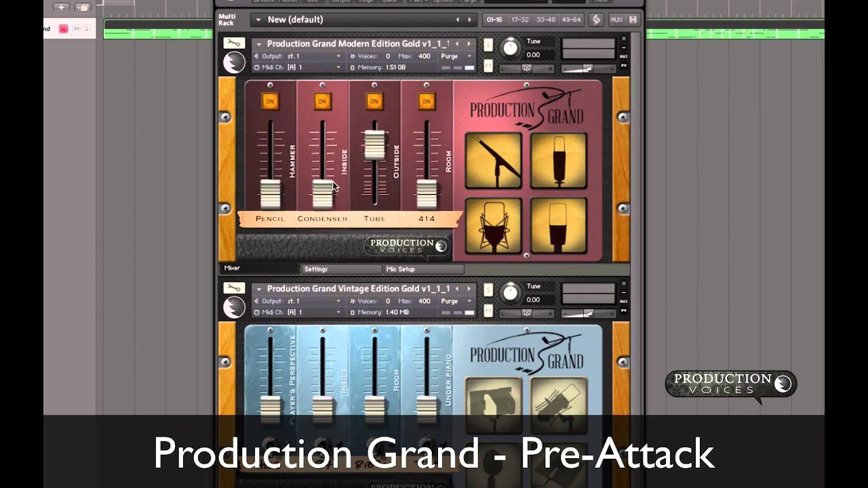This screenshot has width=868, height=488.
Task: Click the Modern Edition instrument logo icon
Action: [x=234, y=62]
